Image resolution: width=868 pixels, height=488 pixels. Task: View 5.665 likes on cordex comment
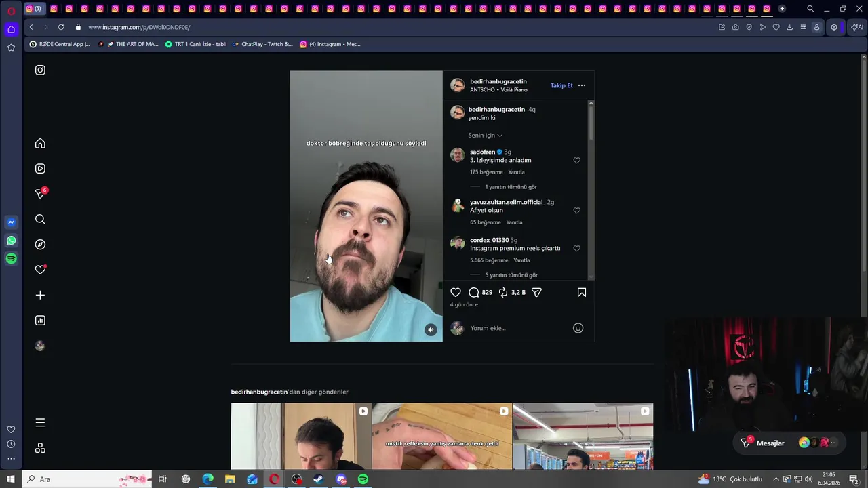coord(489,260)
